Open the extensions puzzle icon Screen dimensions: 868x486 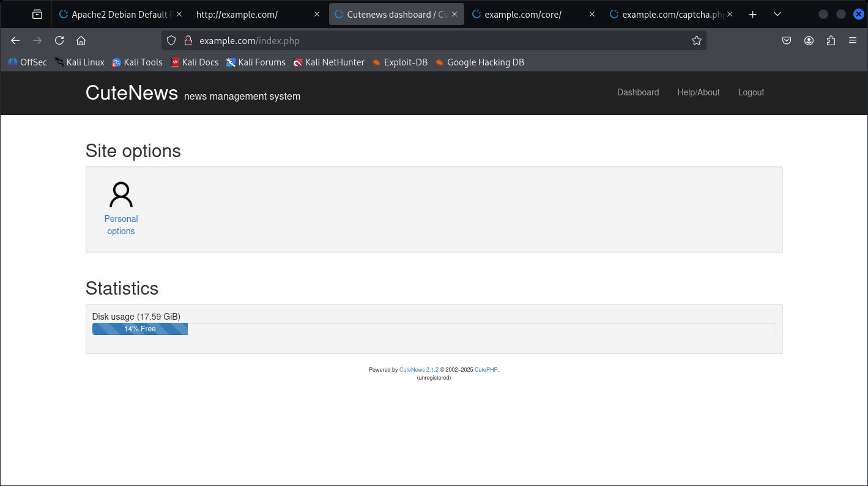pyautogui.click(x=831, y=40)
